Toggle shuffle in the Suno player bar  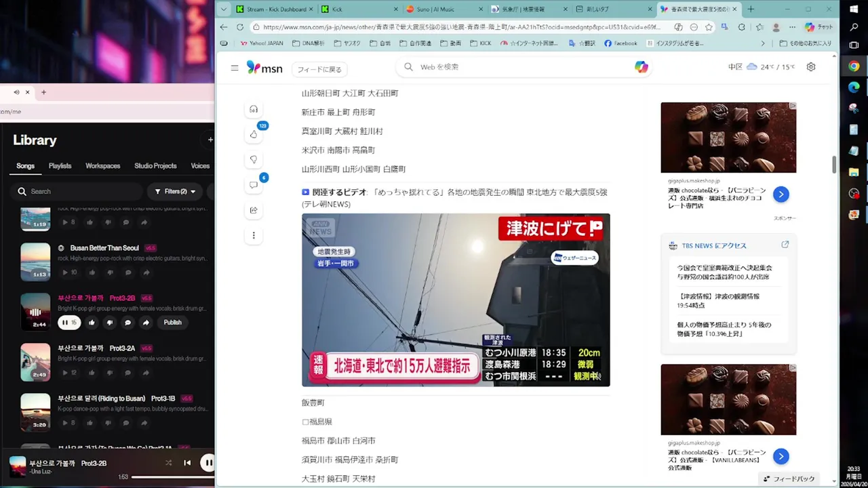pos(168,463)
